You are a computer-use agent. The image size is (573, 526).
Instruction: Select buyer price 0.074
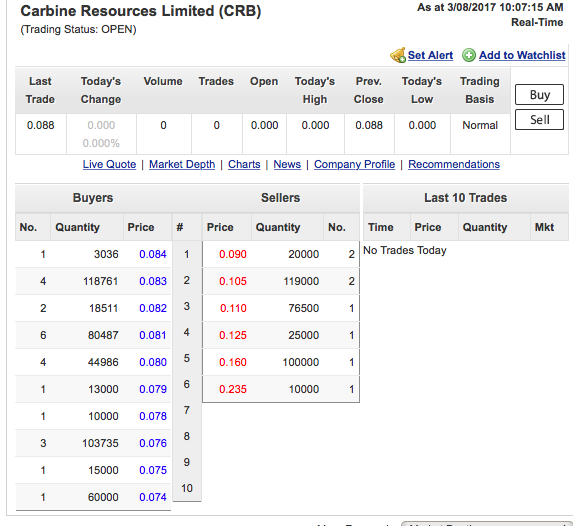[x=153, y=497]
